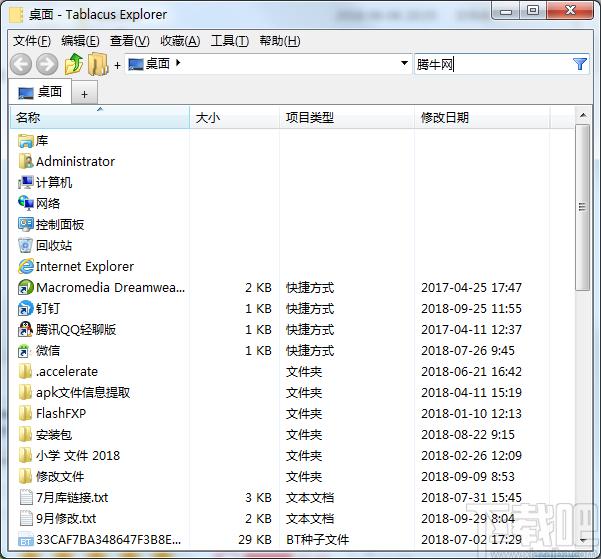Select the 桌面 tab
Viewport: 601px width, 559px height.
coord(40,92)
